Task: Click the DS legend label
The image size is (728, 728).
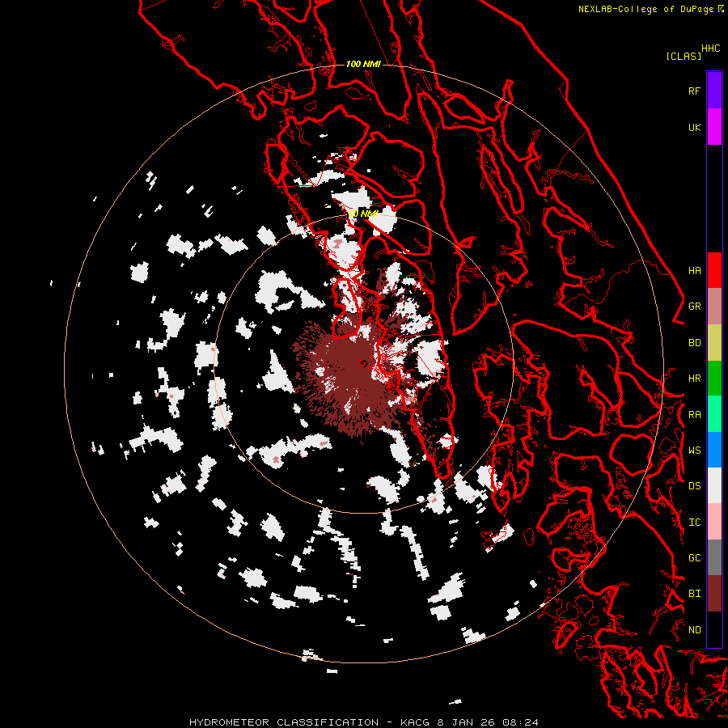Action: tap(694, 486)
